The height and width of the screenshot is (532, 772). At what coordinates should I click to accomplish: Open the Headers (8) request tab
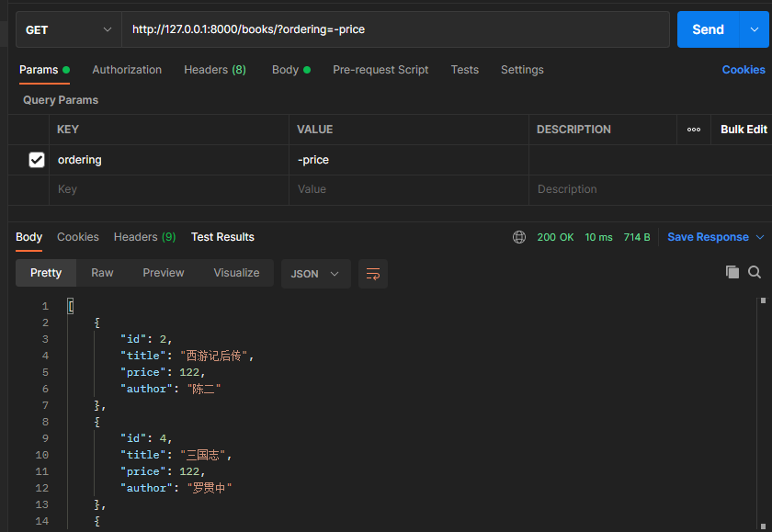coord(215,70)
